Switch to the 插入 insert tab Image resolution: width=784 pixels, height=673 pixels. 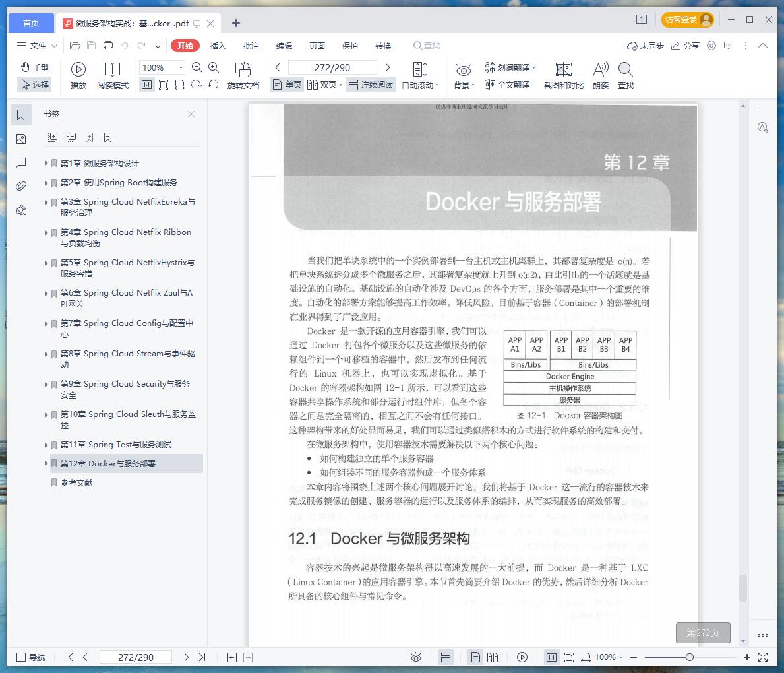[218, 46]
